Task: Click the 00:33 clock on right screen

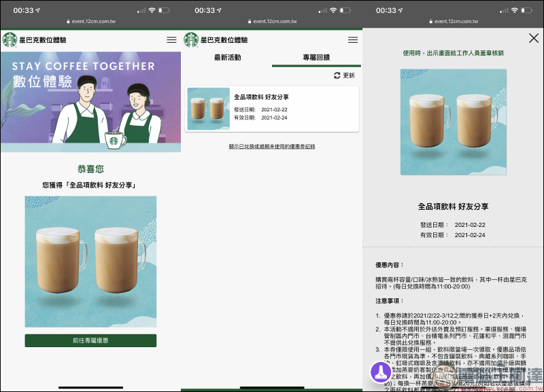Action: click(386, 10)
